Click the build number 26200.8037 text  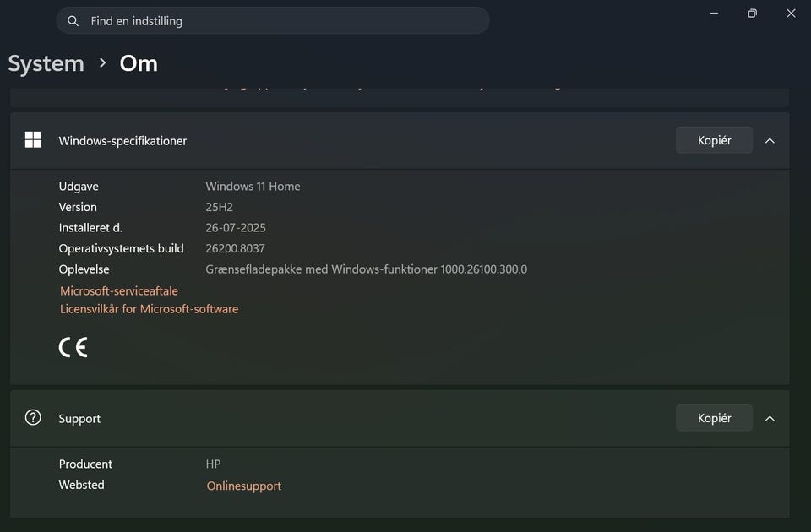click(236, 248)
